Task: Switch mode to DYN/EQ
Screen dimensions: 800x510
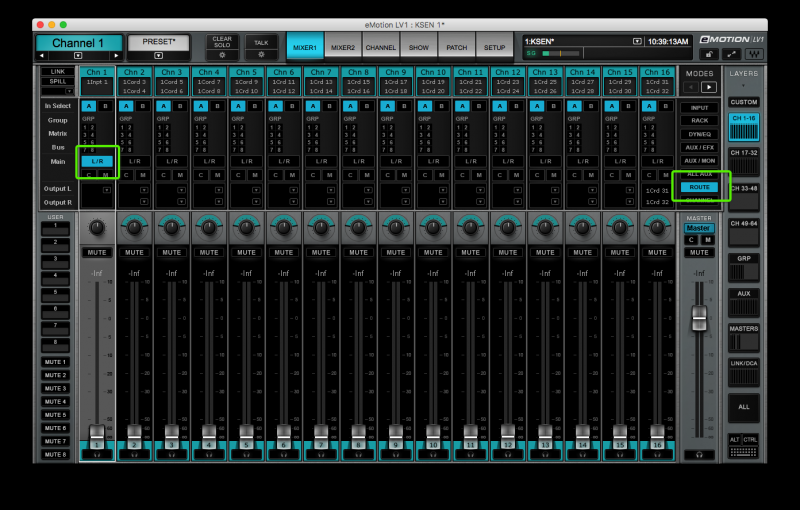Action: [x=699, y=134]
